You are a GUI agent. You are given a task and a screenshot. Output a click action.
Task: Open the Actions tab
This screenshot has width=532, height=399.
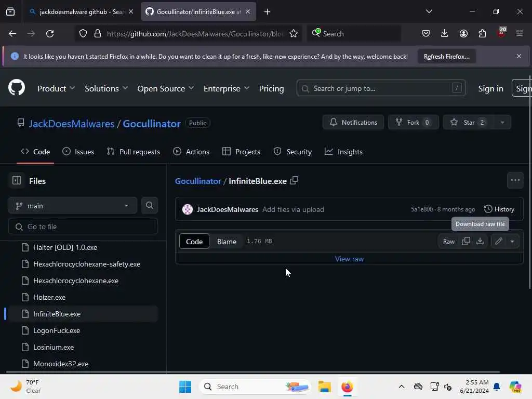[191, 152]
